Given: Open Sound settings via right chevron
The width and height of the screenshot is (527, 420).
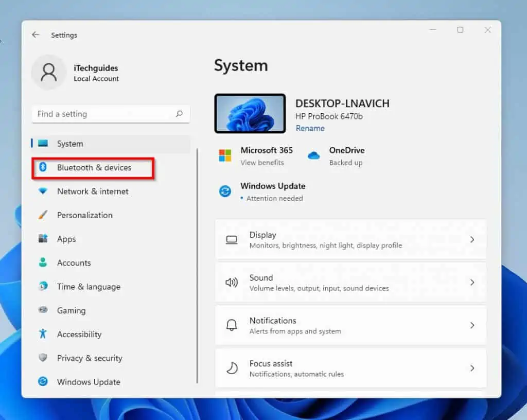Looking at the screenshot, I should pos(472,283).
